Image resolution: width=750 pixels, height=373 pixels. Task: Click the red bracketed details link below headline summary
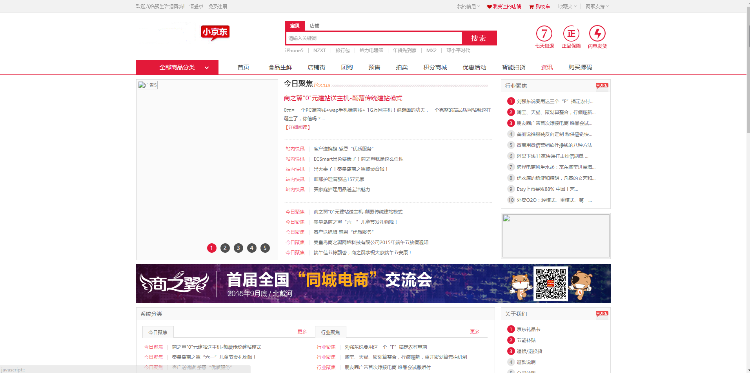point(297,127)
